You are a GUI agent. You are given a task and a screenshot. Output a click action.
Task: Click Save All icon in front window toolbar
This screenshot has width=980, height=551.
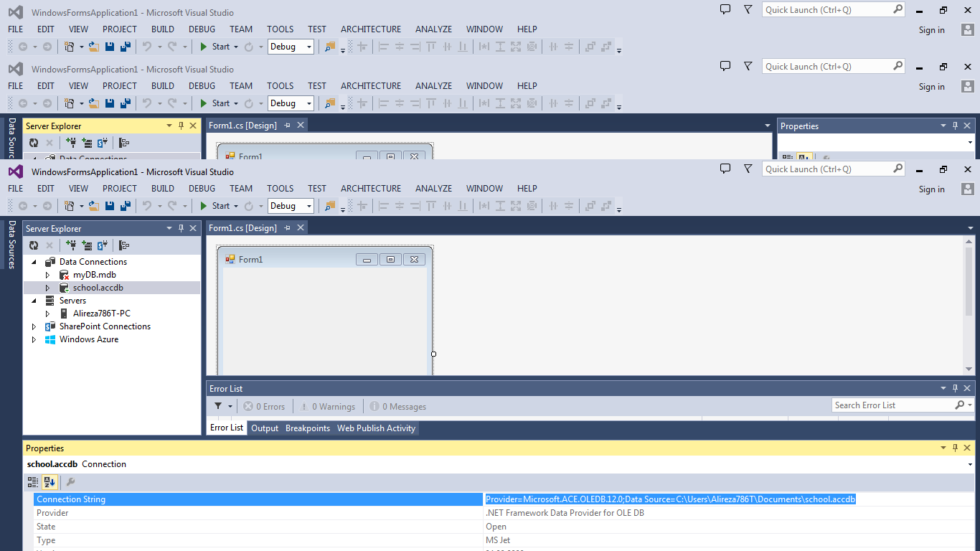pyautogui.click(x=125, y=206)
